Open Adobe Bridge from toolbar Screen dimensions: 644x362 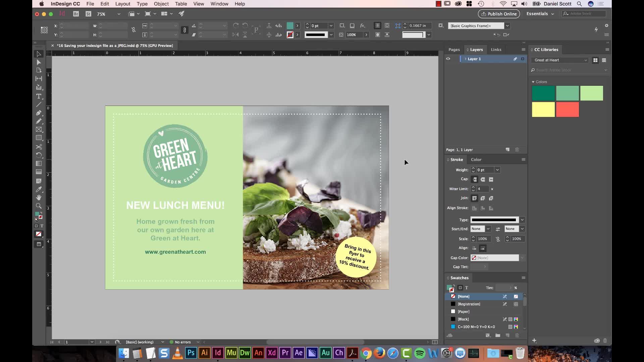76,14
